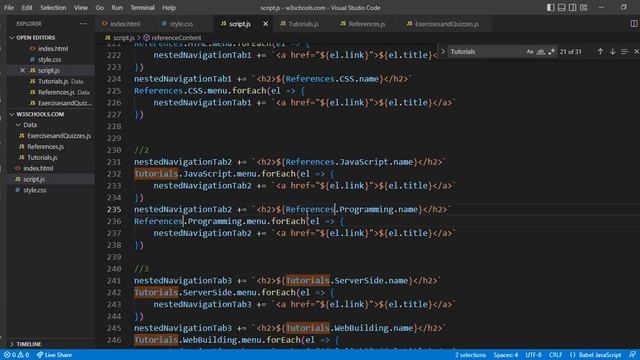Collapse the Open Editors section
Viewport: 640px width, 360px height.
point(36,38)
